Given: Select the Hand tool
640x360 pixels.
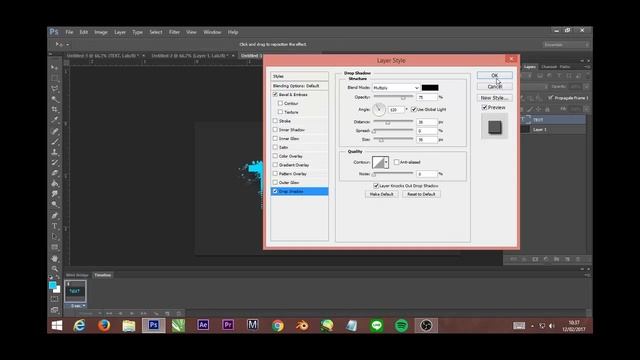Looking at the screenshot, I should (x=54, y=258).
